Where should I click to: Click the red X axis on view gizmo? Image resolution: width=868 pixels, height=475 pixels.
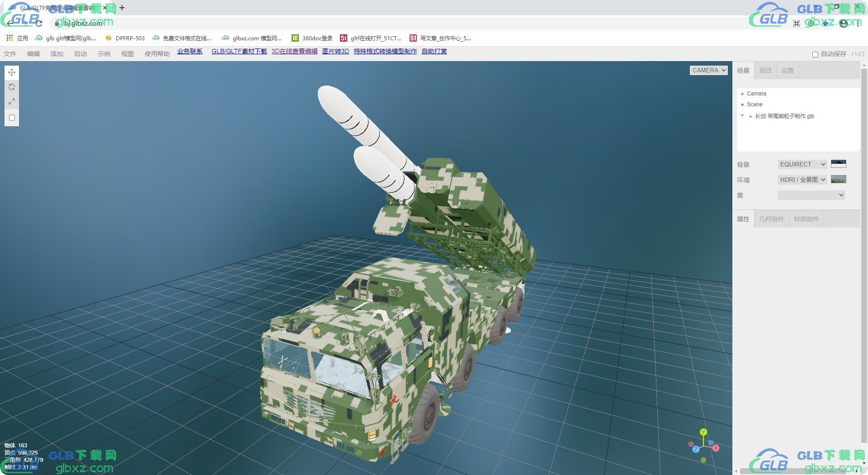click(716, 448)
